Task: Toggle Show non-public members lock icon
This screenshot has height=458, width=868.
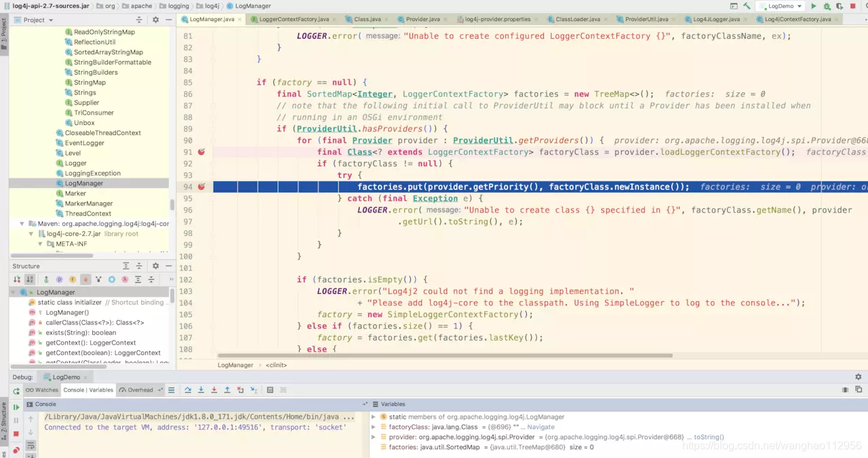Action: [x=85, y=279]
